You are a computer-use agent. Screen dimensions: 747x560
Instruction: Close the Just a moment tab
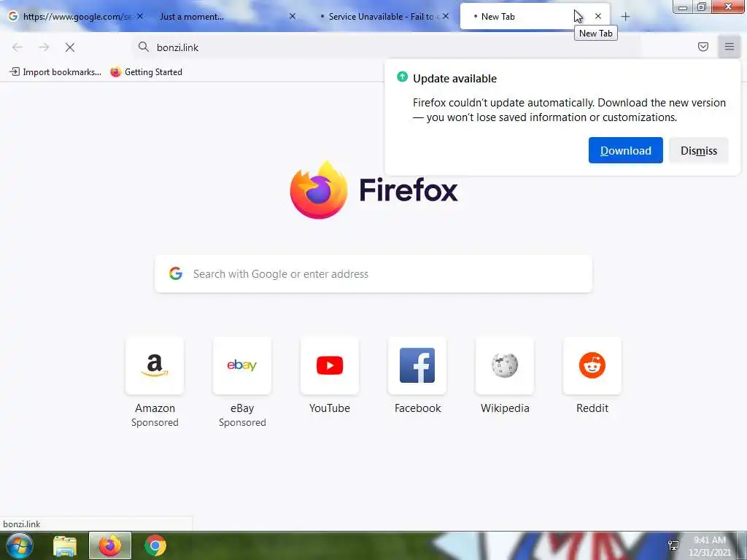pyautogui.click(x=293, y=16)
